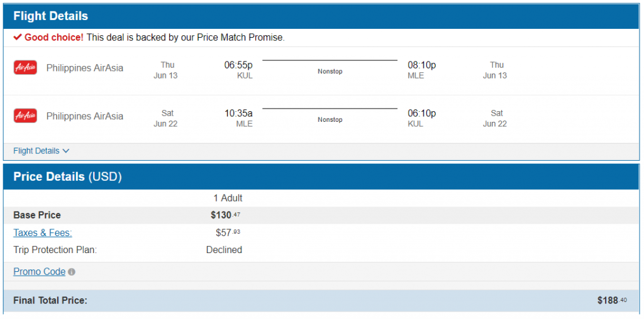The height and width of the screenshot is (319, 644).
Task: Click the Base Price $130.47 value
Action: (225, 215)
